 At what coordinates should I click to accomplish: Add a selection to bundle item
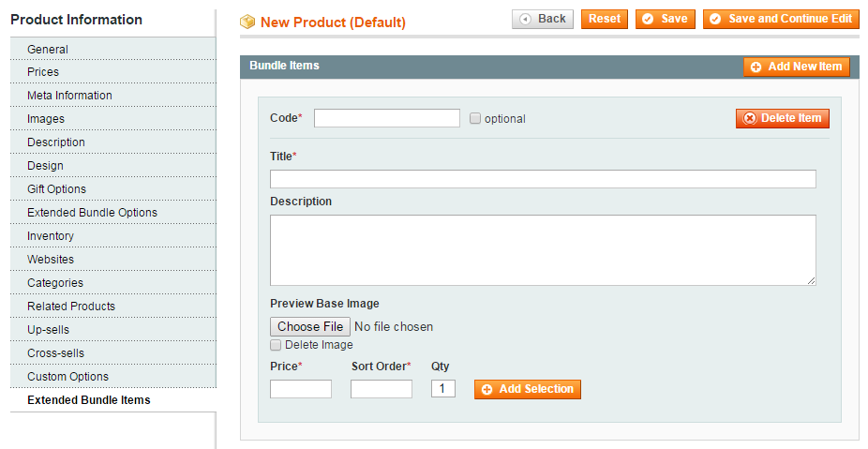528,389
